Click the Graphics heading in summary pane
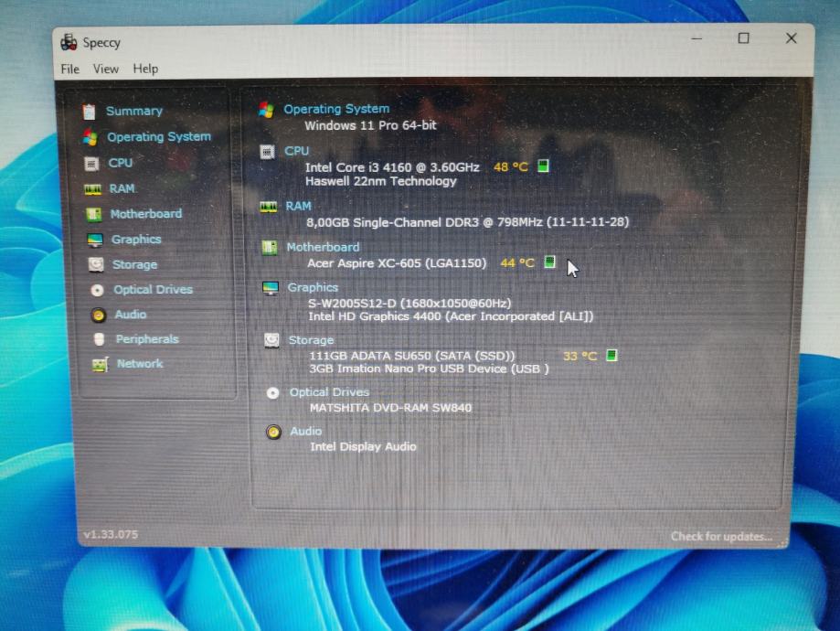 pyautogui.click(x=313, y=287)
